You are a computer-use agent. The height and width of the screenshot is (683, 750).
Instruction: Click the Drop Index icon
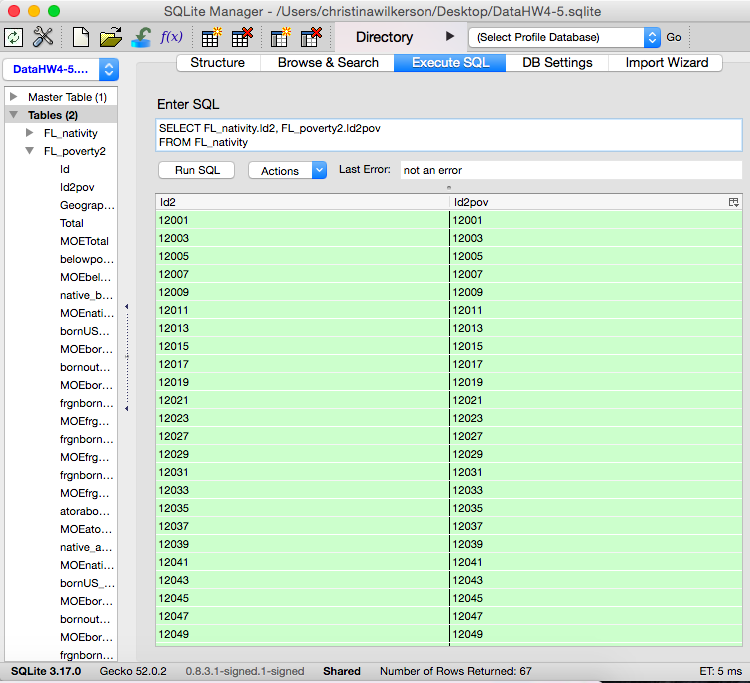click(311, 37)
